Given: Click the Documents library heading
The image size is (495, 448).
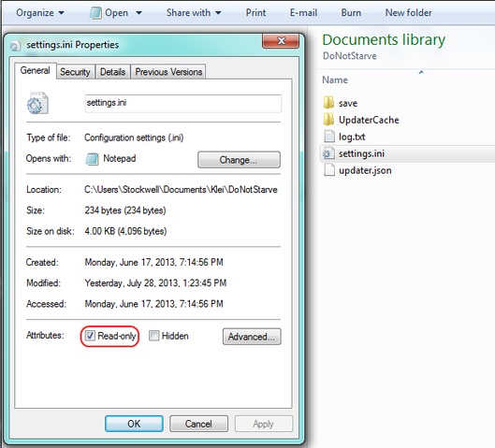Looking at the screenshot, I should point(384,40).
